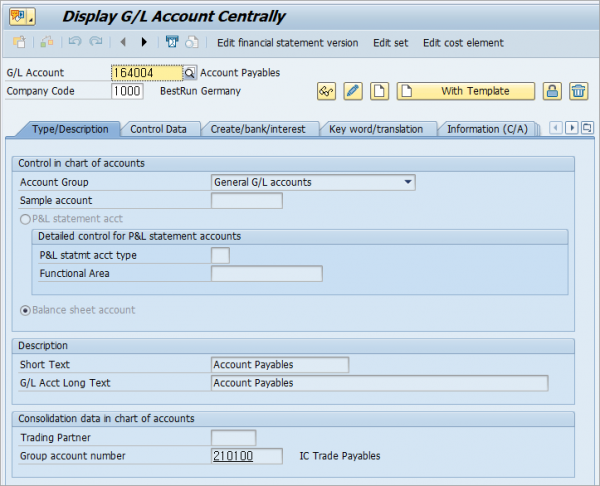Click the display/change toggle icon in toolbar
The image size is (600, 486).
[x=47, y=42]
